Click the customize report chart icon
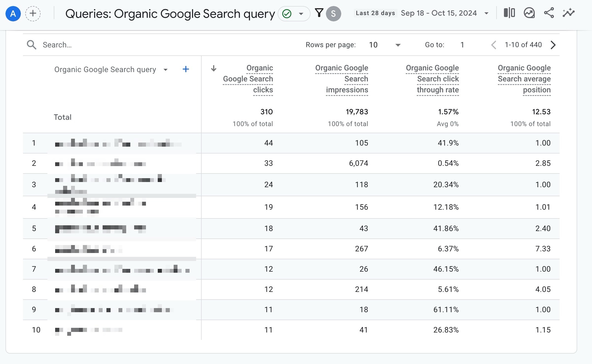Viewport: 592px width, 364px height. (x=529, y=13)
